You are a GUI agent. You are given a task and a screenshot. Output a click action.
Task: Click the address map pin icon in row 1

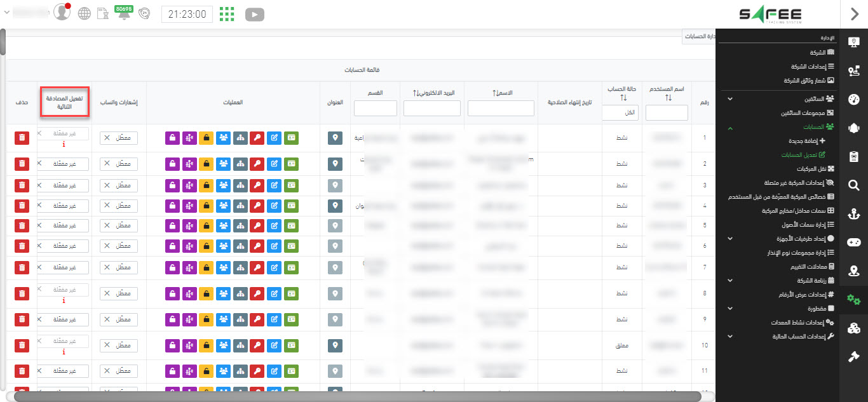336,138
